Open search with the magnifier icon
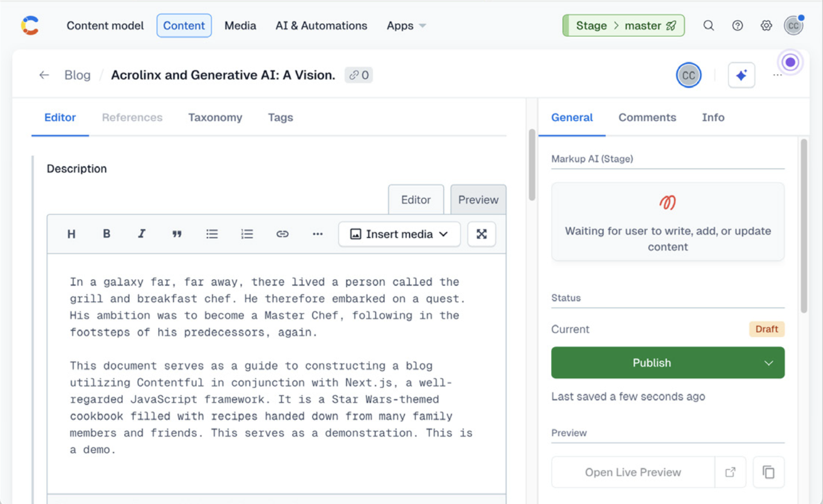823x504 pixels. click(x=708, y=25)
